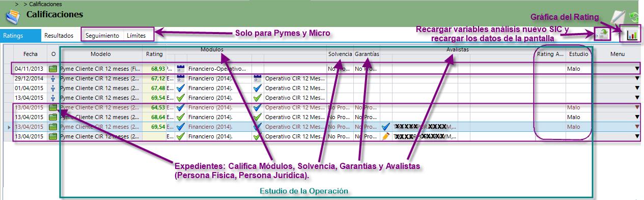
Task: Open the Menu dropdown arrow for the 29/12/2014 row
Action: (x=637, y=79)
